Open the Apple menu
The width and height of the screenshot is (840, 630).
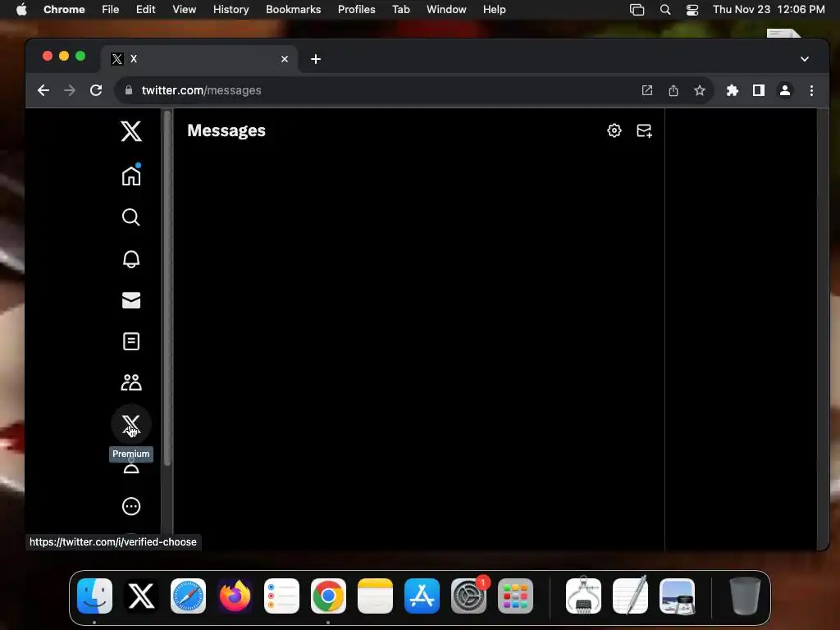click(x=21, y=9)
